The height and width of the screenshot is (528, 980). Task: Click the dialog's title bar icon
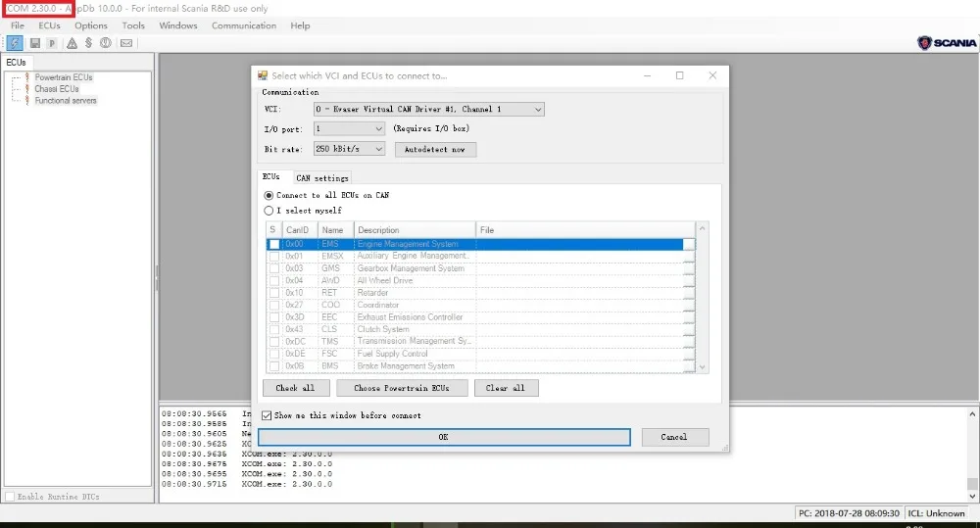[x=263, y=75]
